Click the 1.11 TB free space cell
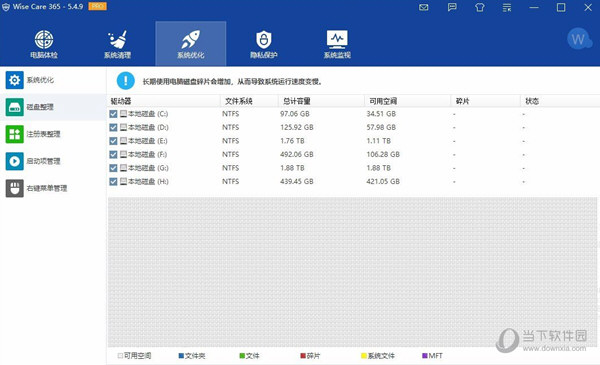600x365 pixels. point(378,141)
